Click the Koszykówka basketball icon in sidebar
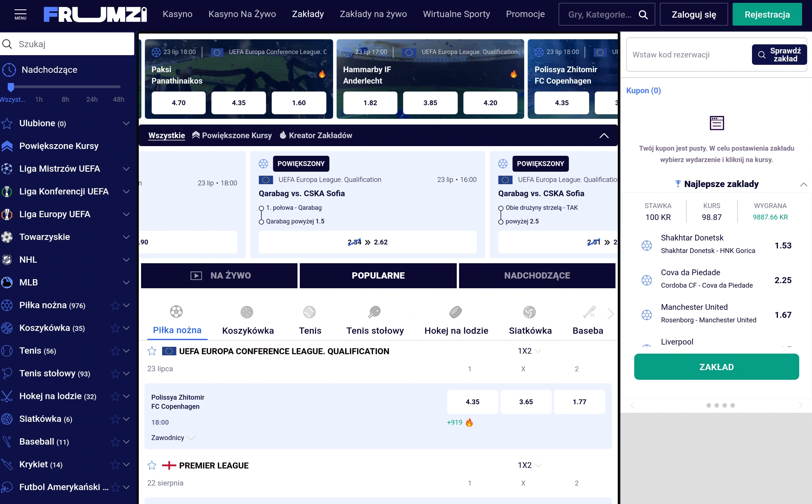812x504 pixels. tap(7, 328)
